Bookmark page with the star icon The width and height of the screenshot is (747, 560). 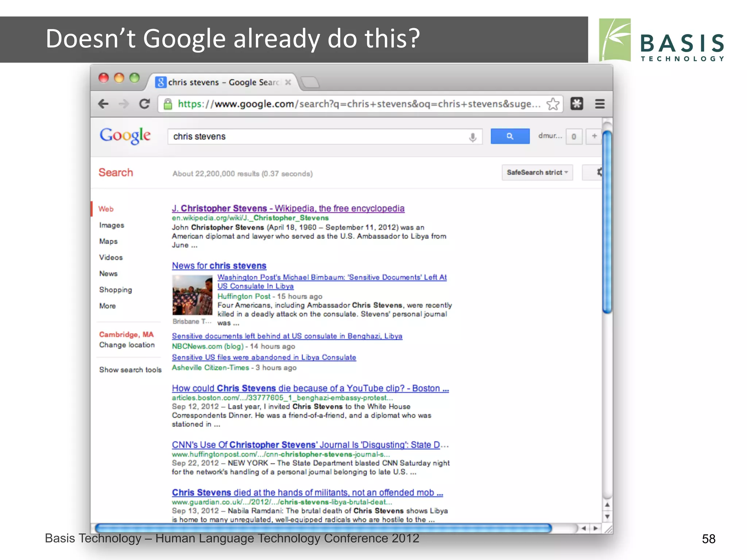[553, 104]
